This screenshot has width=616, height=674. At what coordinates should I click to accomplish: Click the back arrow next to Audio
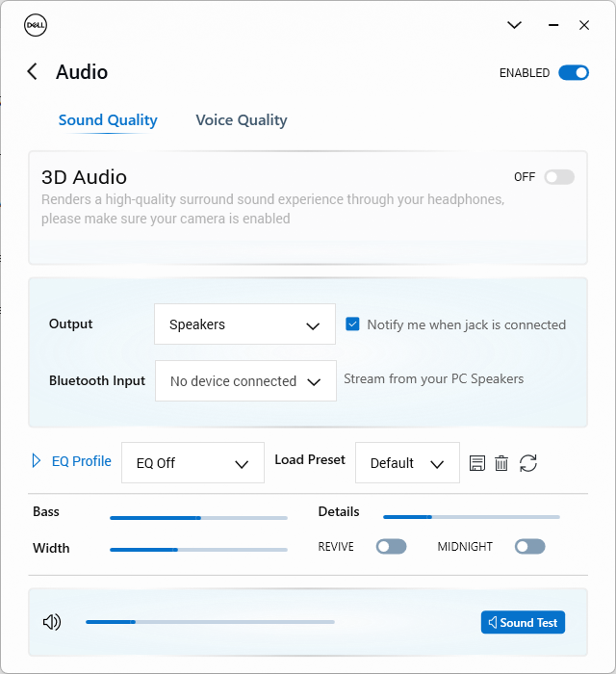point(33,72)
